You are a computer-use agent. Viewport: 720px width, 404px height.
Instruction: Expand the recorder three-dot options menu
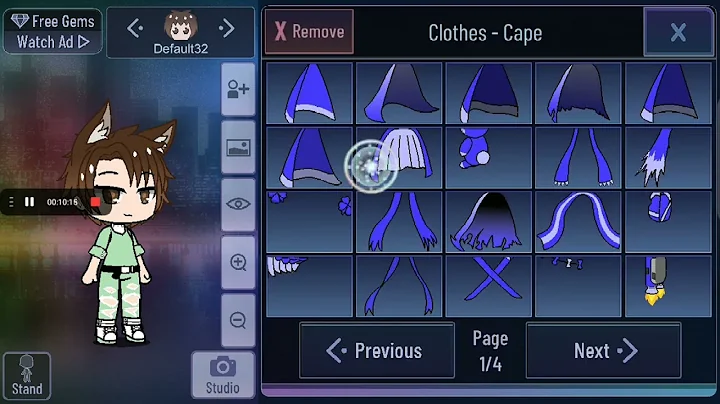point(11,202)
